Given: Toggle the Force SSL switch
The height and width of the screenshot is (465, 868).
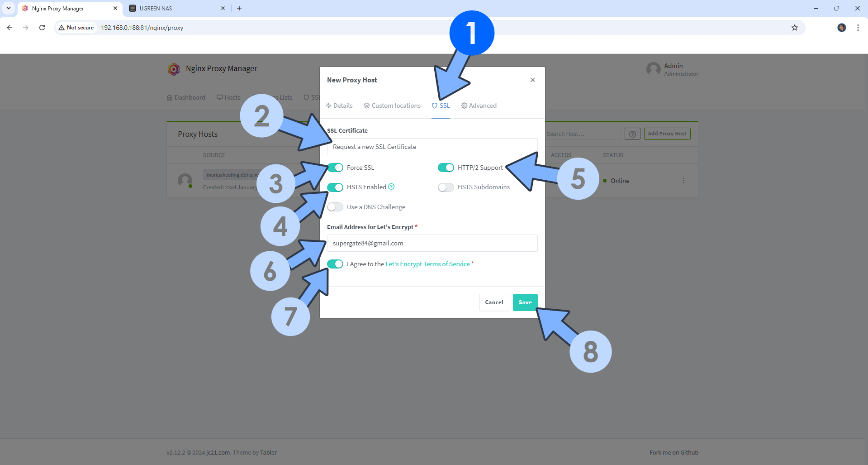Looking at the screenshot, I should click(x=335, y=168).
